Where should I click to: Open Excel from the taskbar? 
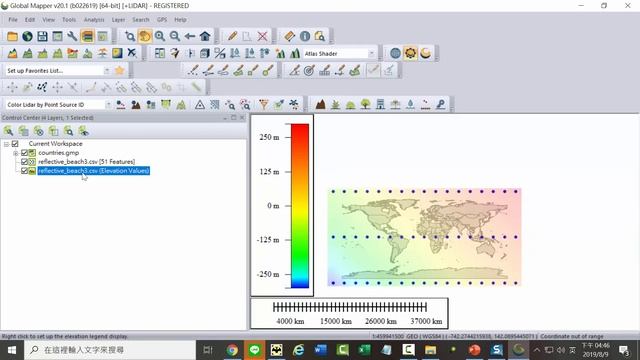[364, 350]
